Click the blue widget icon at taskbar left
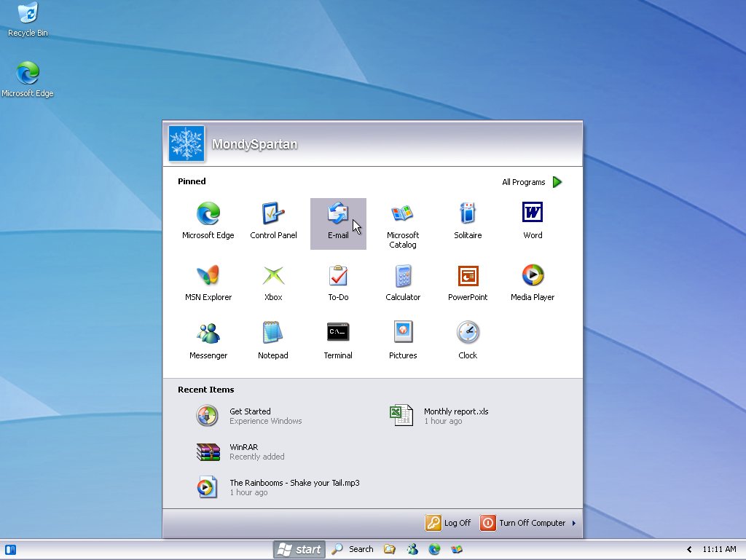 [x=10, y=550]
